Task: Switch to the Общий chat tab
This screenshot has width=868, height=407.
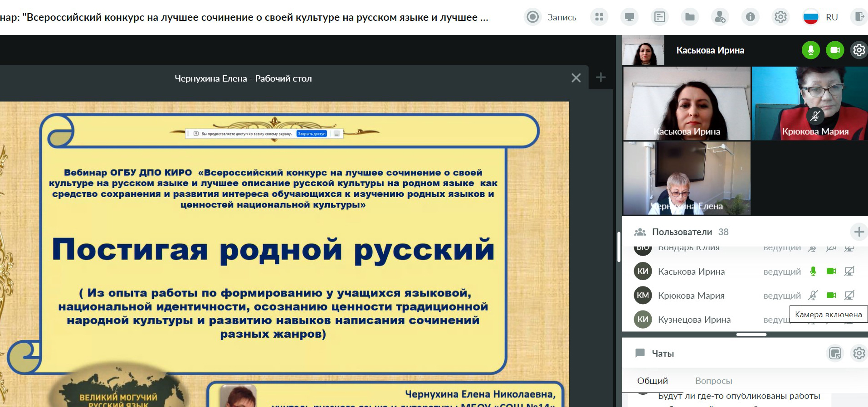Action: [652, 381]
